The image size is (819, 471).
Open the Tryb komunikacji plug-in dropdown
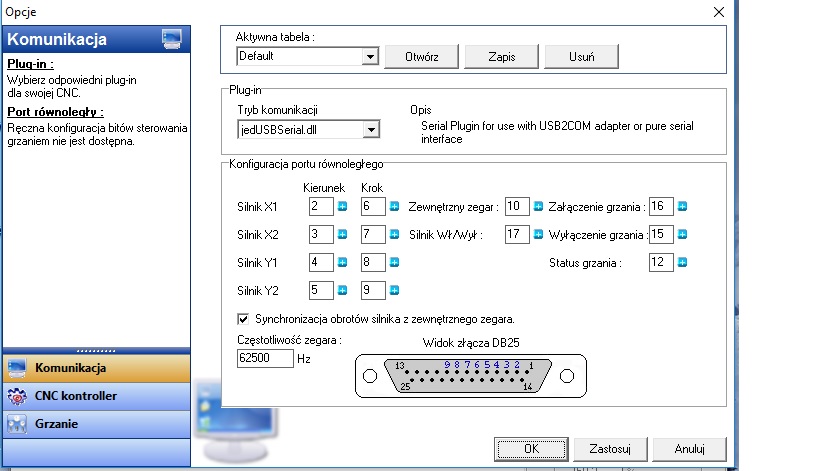[x=370, y=129]
